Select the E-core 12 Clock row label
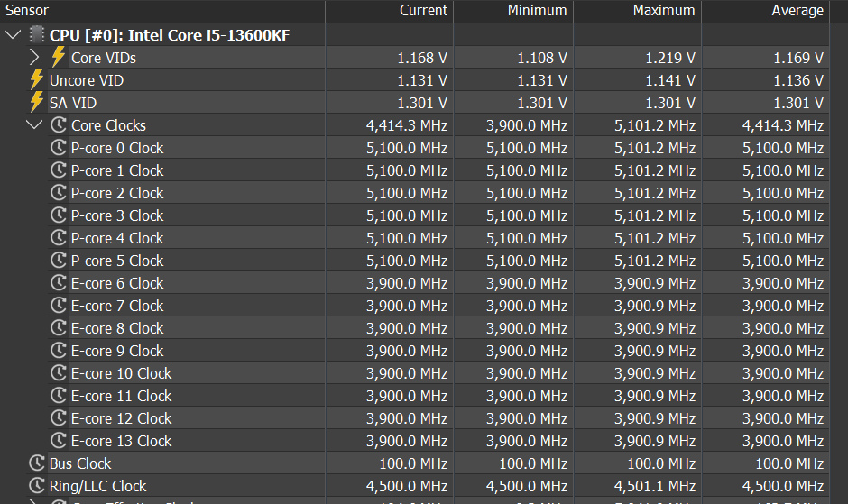848x504 pixels. (122, 418)
